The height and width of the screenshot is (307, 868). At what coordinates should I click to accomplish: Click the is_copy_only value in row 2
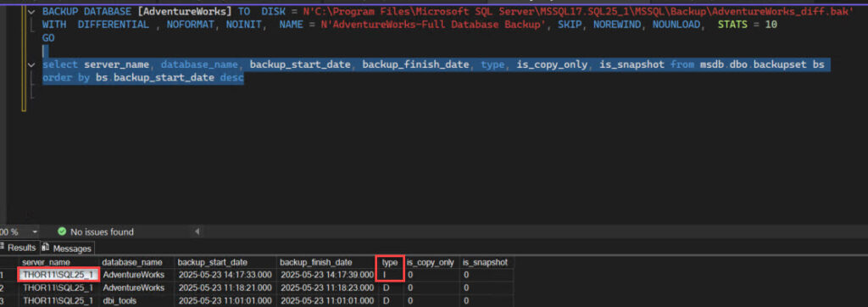pos(431,287)
